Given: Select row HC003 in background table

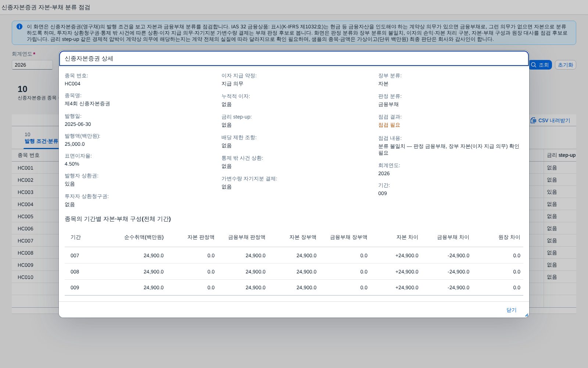Looking at the screenshot, I should tap(35, 192).
